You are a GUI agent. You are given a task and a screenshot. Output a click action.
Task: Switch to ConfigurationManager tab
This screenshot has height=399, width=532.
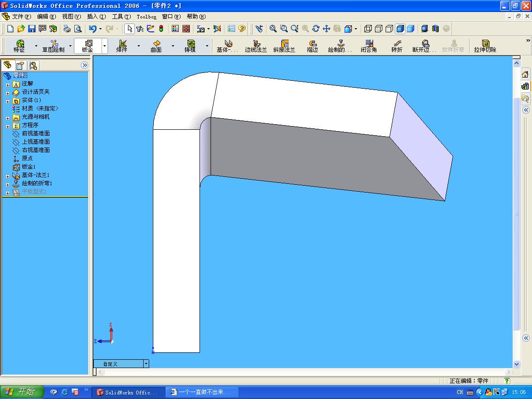[x=33, y=65]
